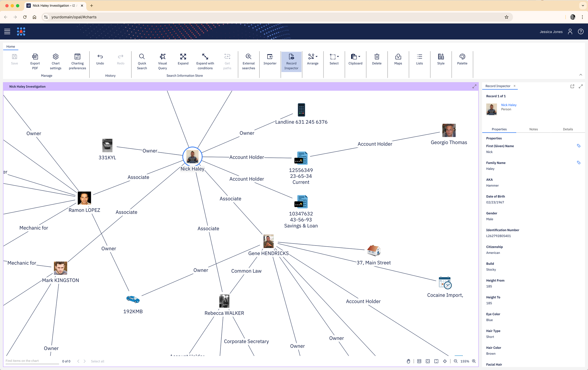Go to previous find result

pos(78,361)
